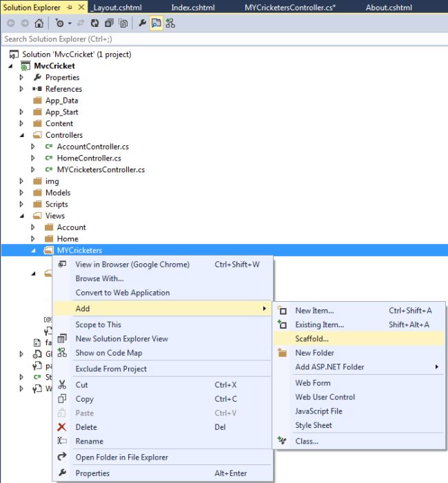
Task: Toggle Preview Selected Items button
Action: point(156,23)
